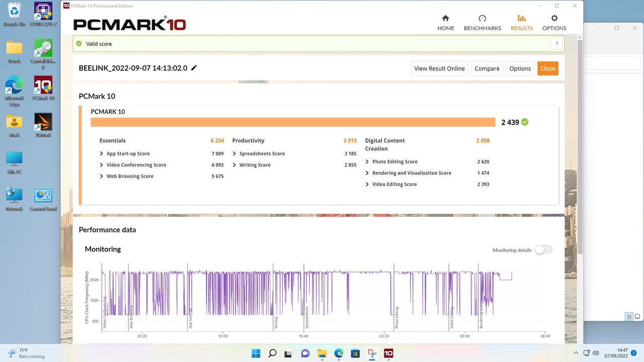Switch background window to large icons view

click(x=637, y=317)
